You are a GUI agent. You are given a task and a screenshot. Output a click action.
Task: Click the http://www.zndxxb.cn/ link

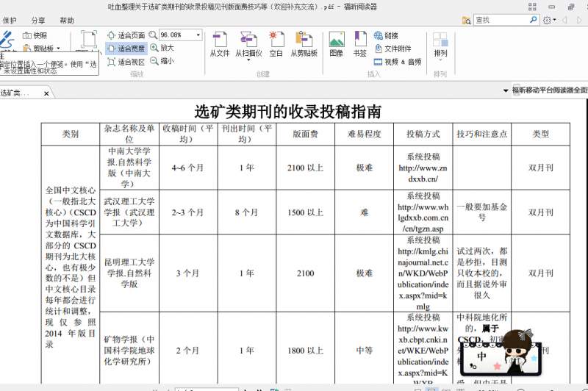click(423, 173)
